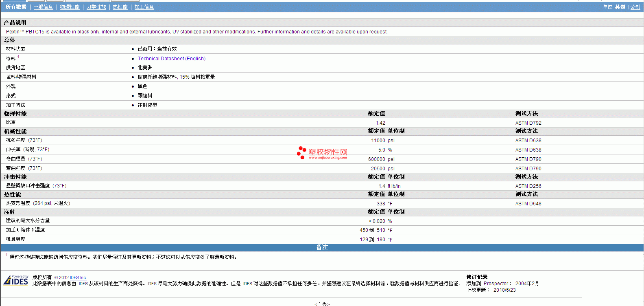The width and height of the screenshot is (644, 306).
Task: Select 英制 units
Action: (620, 7)
